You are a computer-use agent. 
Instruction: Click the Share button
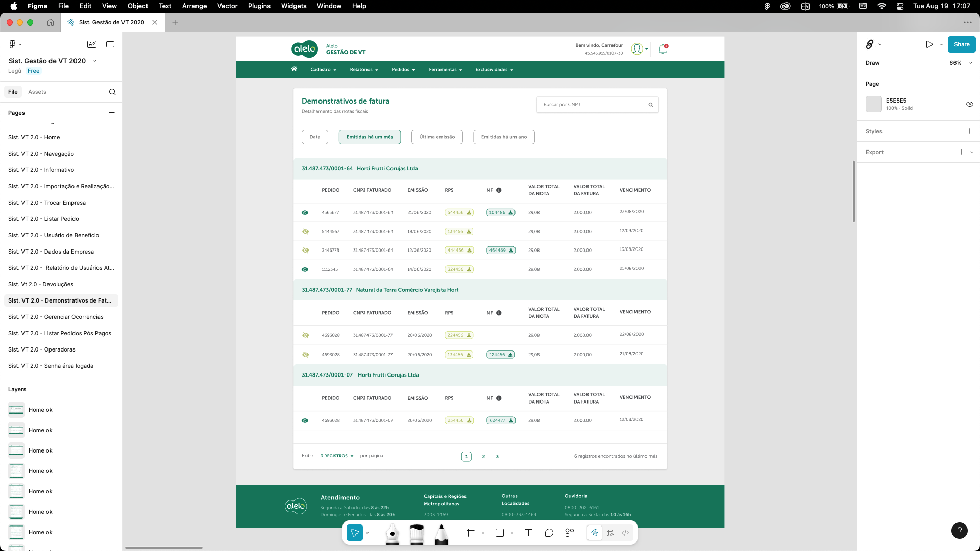tap(962, 44)
